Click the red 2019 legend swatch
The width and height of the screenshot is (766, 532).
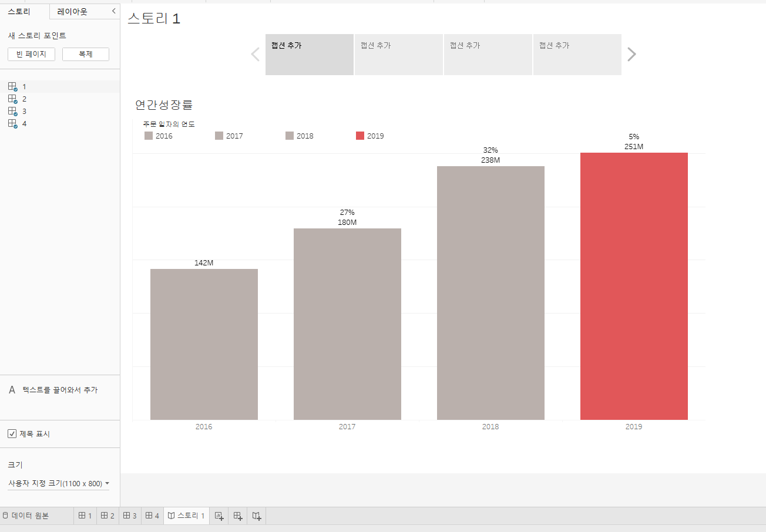click(x=360, y=136)
